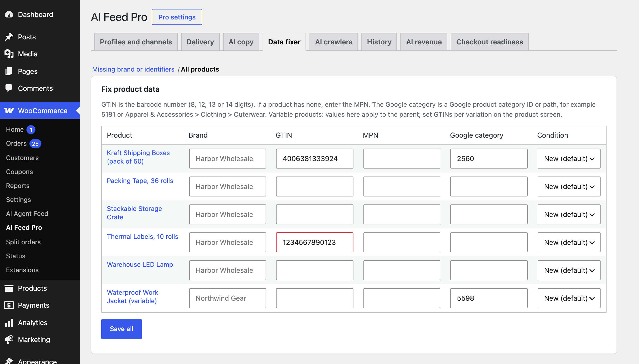Open the AI Agent Feed submenu item
This screenshot has height=364, width=639.
[x=27, y=213]
